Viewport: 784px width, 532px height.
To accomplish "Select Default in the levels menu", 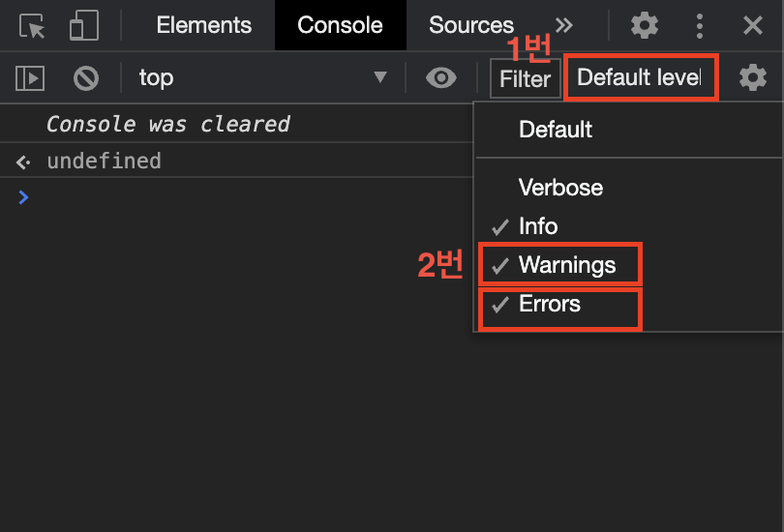I will [556, 130].
